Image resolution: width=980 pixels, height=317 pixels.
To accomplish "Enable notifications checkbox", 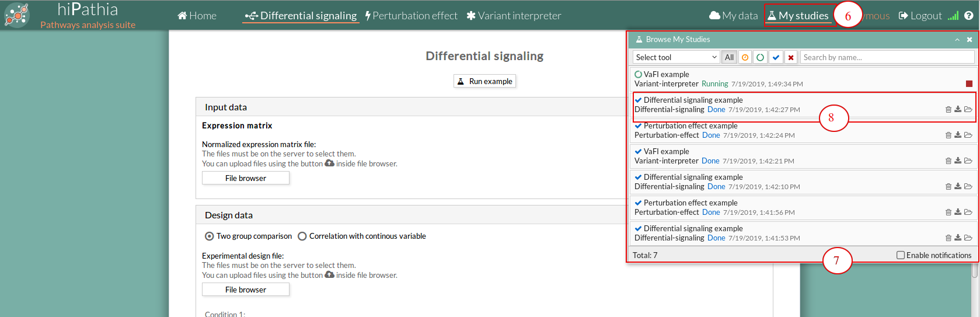I will click(901, 255).
